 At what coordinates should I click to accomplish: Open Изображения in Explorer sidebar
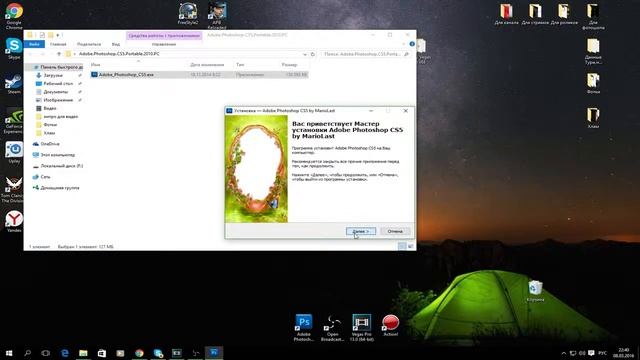(x=58, y=100)
